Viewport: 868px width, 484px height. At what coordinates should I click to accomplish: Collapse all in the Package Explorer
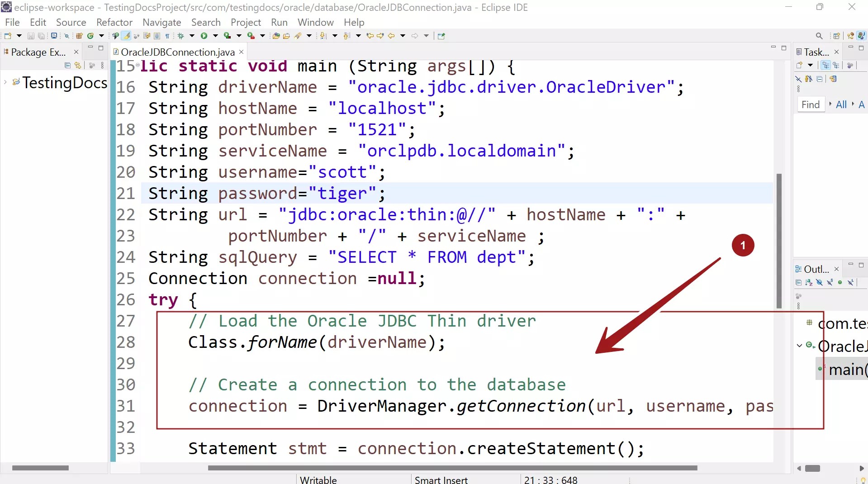pos(67,65)
